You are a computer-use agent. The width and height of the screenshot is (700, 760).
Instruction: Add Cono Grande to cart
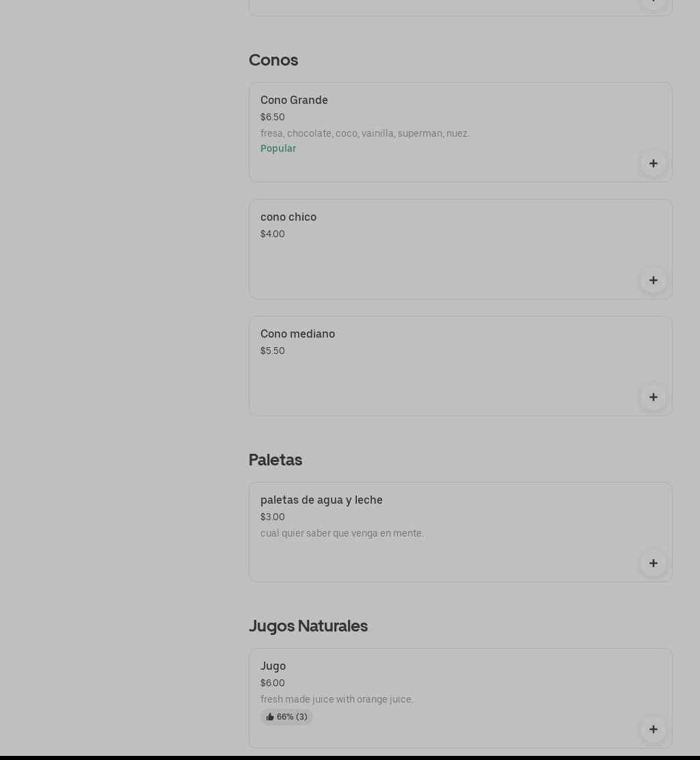click(653, 163)
